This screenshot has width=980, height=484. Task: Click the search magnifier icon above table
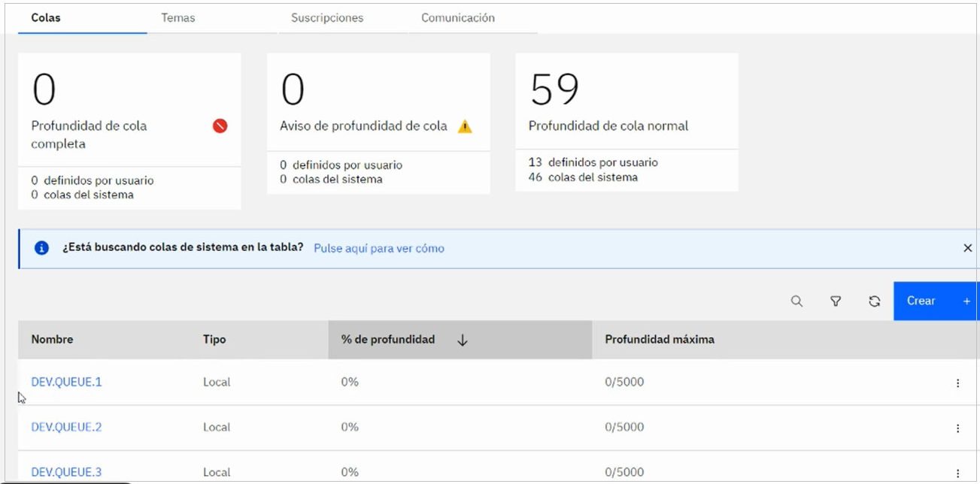796,301
